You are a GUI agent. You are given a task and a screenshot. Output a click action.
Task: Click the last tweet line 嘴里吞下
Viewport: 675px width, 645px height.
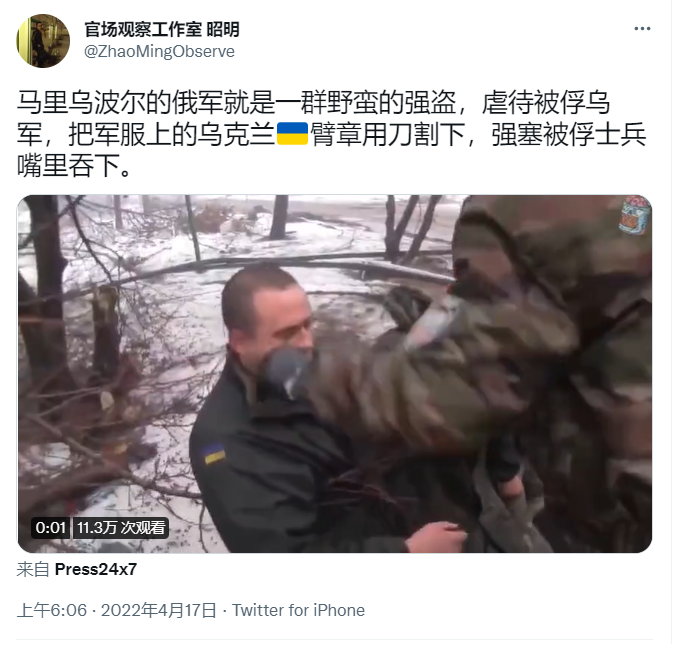point(74,166)
